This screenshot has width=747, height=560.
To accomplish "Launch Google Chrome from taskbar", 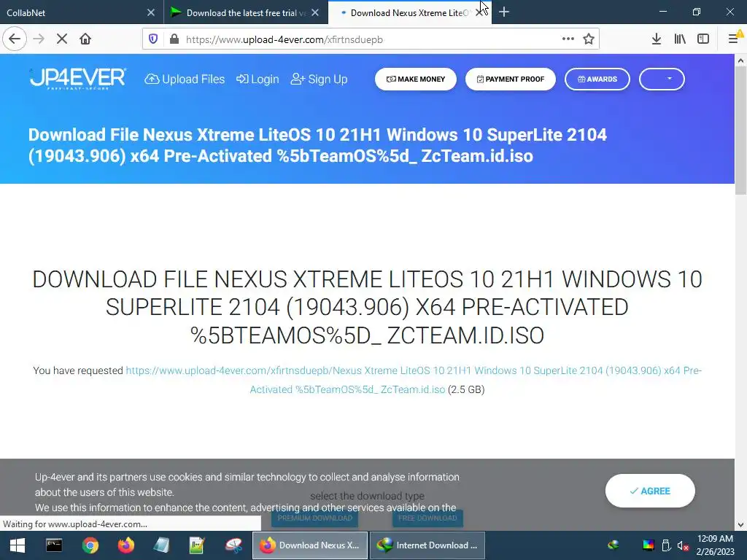I will tap(90, 545).
